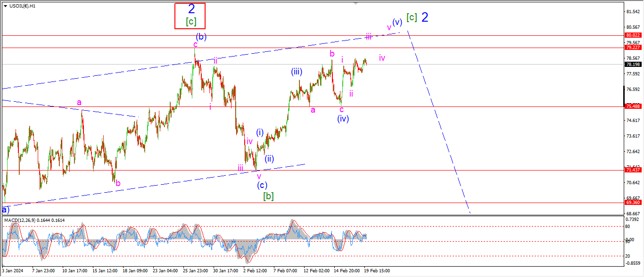Click the 80.022 red price tag

(x=633, y=35)
